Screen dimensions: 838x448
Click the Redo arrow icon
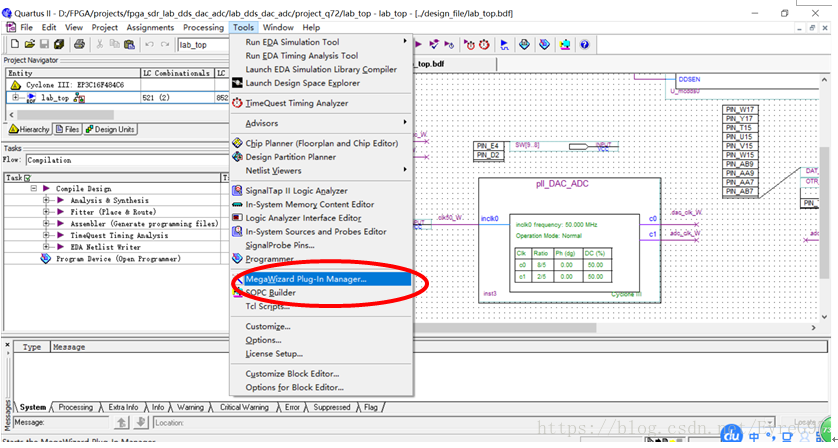[165, 44]
